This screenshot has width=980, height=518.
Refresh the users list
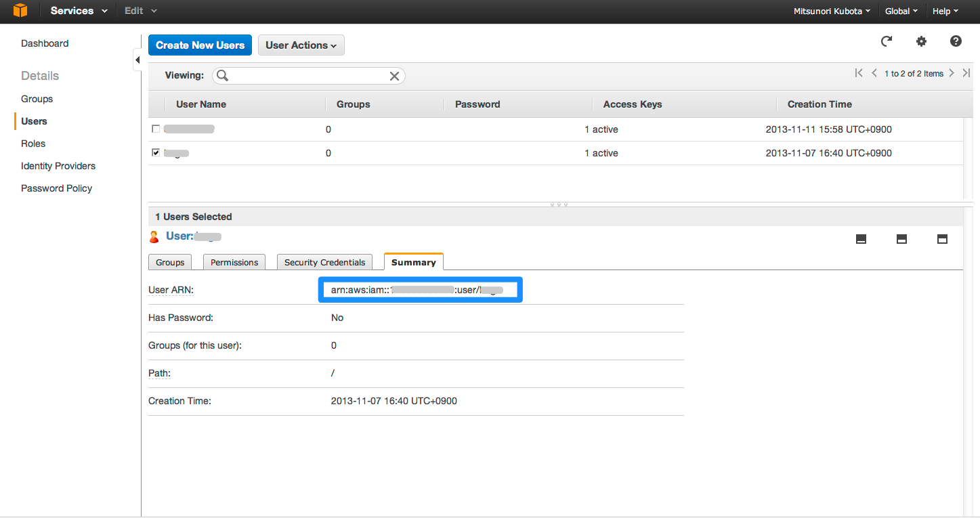pos(886,42)
